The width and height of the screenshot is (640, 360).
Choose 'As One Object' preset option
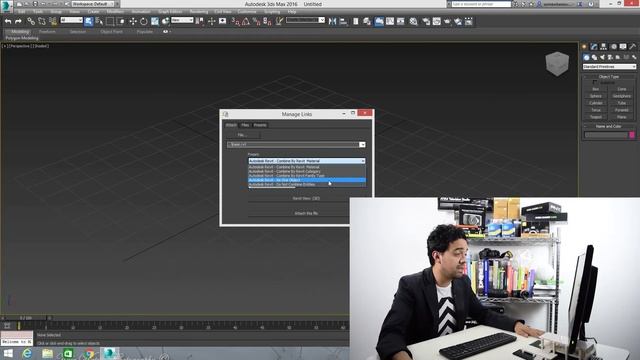307,180
